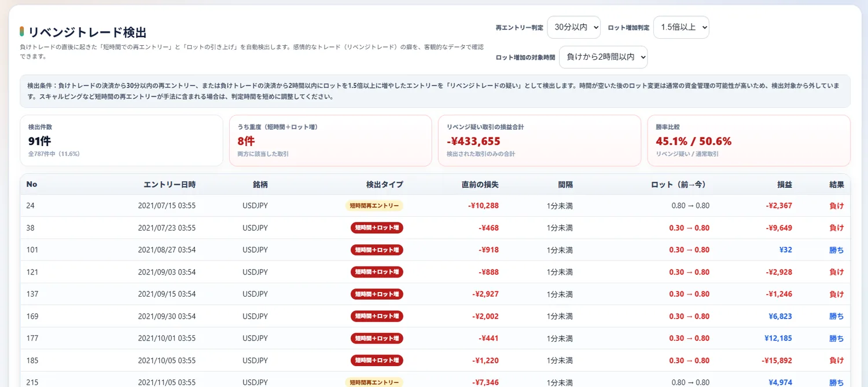Click the profit value ¥6,823
868x387 pixels.
click(780, 316)
